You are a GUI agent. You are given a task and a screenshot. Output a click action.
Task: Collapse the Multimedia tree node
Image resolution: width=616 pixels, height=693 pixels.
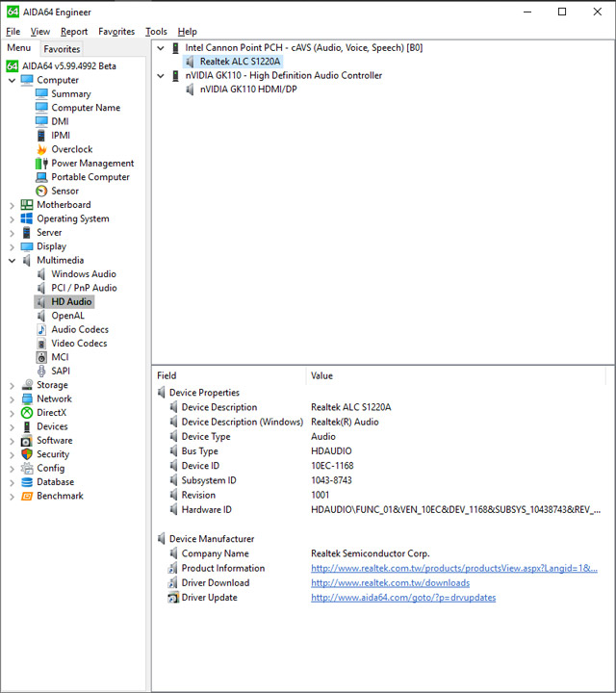coord(12,260)
